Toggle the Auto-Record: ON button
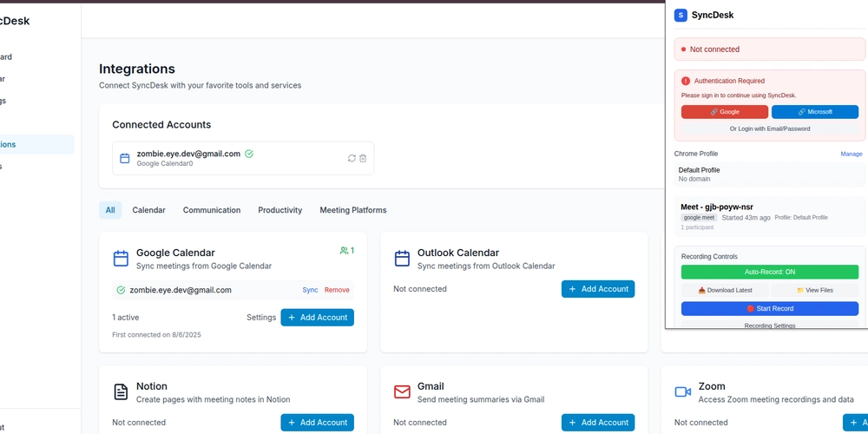 click(x=769, y=272)
